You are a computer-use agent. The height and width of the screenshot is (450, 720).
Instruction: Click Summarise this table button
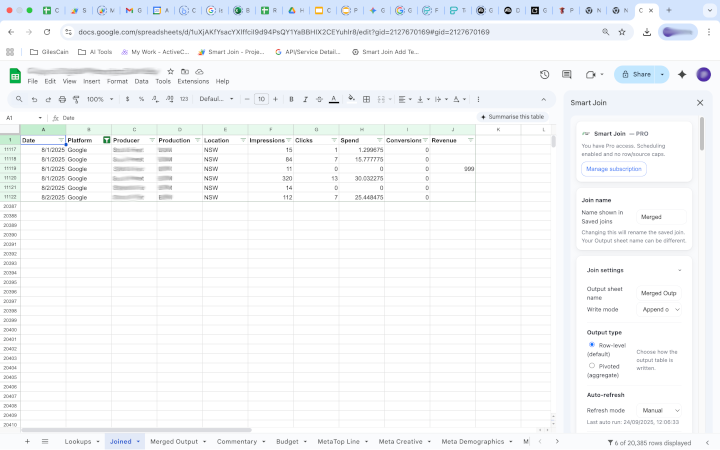[512, 117]
